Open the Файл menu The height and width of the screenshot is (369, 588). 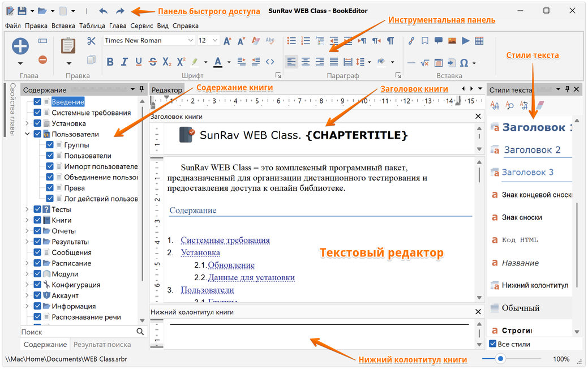click(13, 26)
